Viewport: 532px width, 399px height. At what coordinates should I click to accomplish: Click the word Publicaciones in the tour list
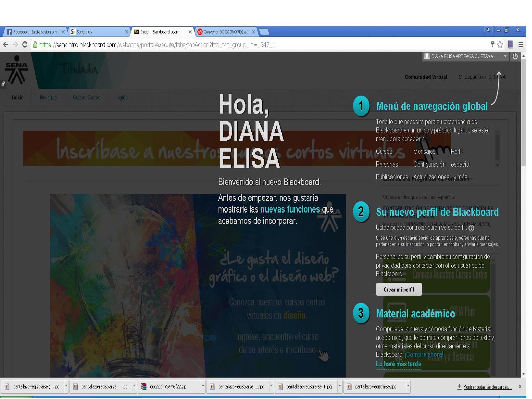pyautogui.click(x=392, y=177)
